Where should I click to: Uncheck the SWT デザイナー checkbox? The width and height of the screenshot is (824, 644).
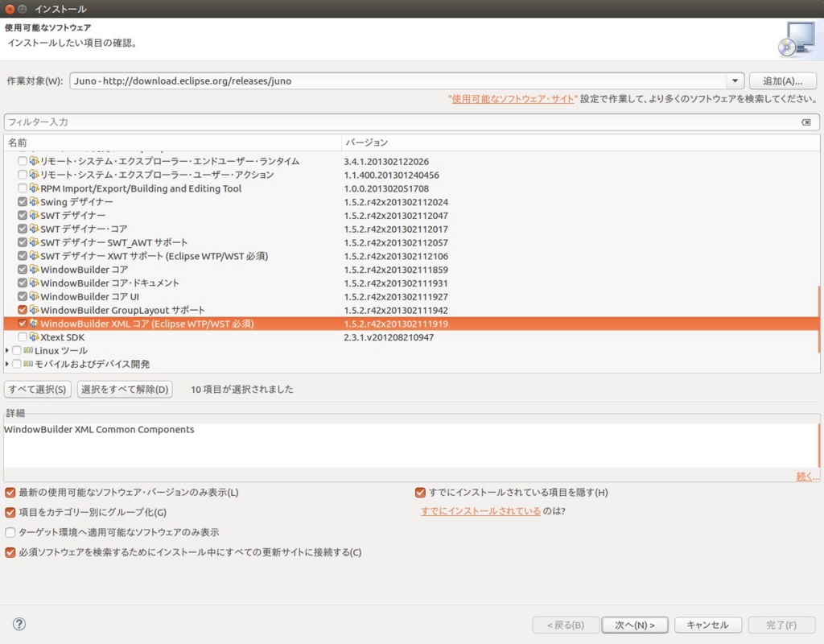point(22,215)
